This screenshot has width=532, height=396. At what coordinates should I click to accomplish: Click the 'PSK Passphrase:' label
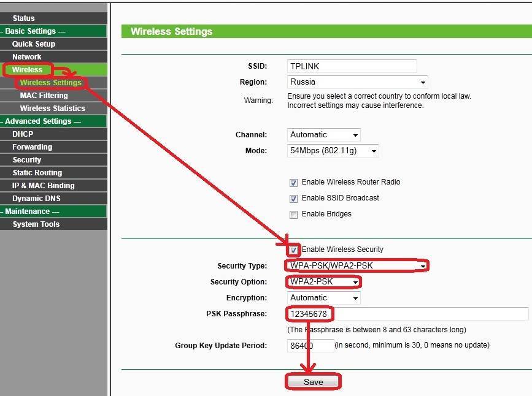[x=236, y=314]
